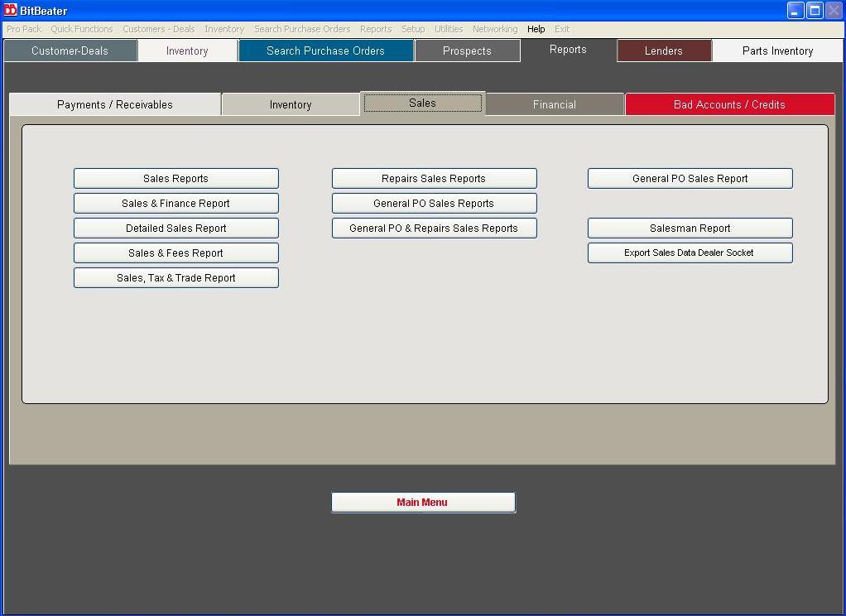Open the Bad Accounts / Credits tab

tap(729, 104)
